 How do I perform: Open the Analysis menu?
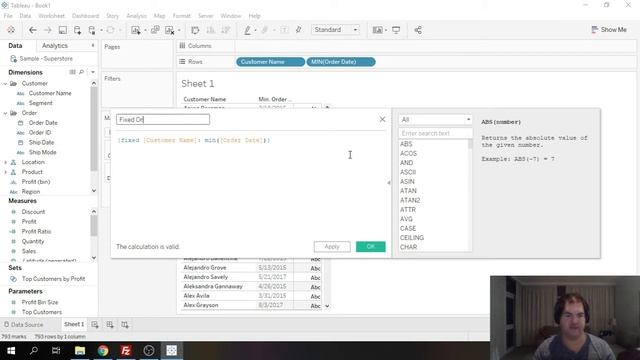click(x=136, y=16)
